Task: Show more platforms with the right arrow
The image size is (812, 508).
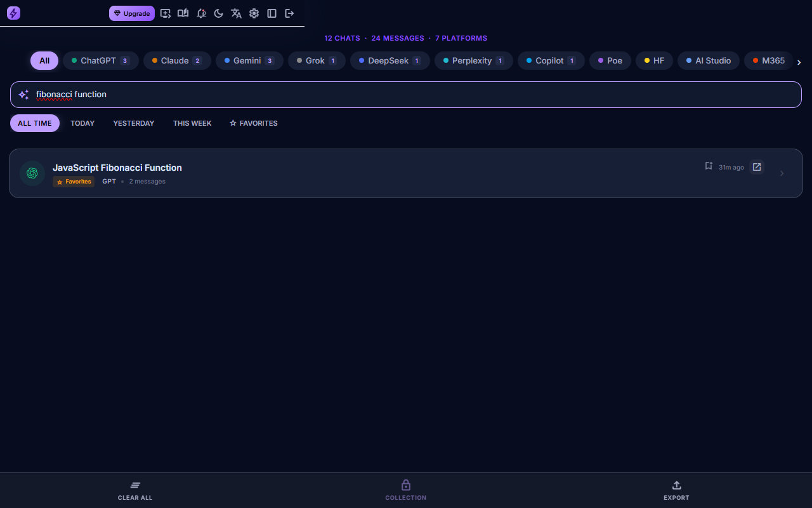Action: (x=799, y=62)
